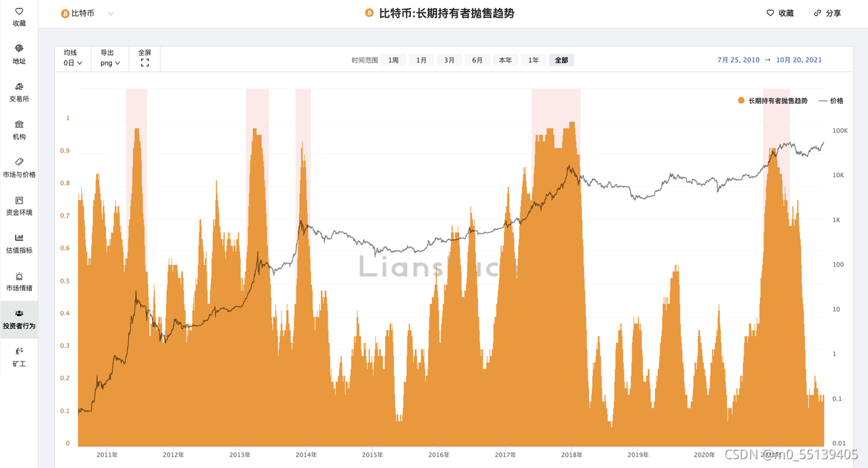Favorite this chart using the 收藏 heart

point(778,13)
